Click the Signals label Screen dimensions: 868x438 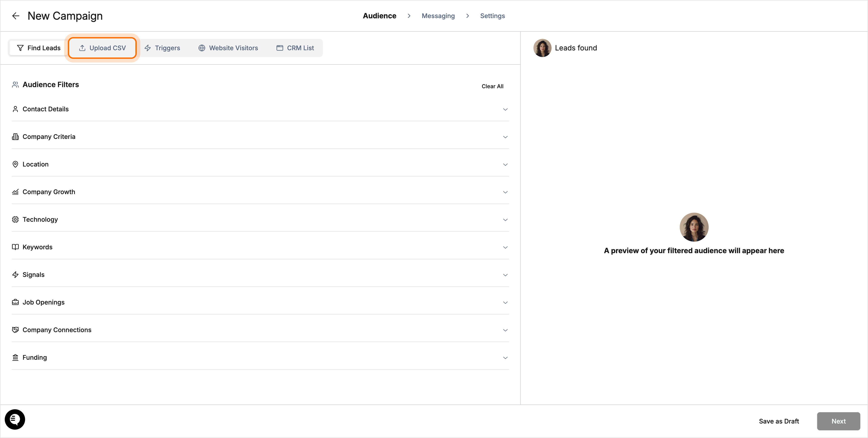(33, 274)
